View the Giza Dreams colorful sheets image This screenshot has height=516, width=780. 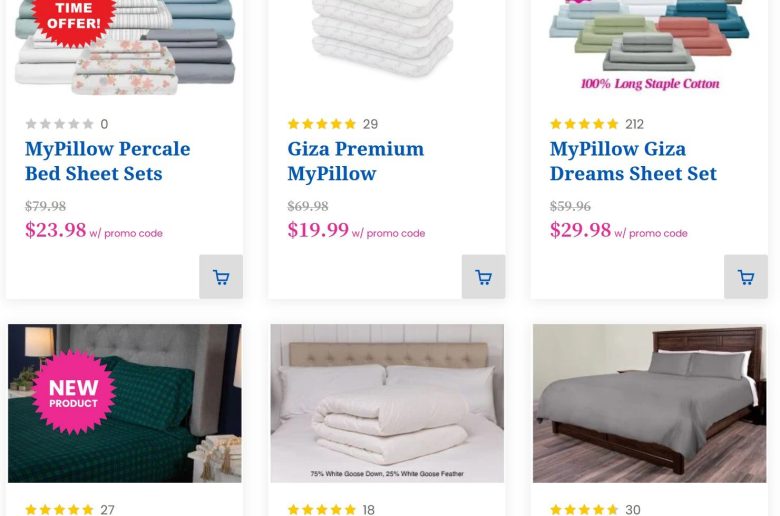[649, 40]
